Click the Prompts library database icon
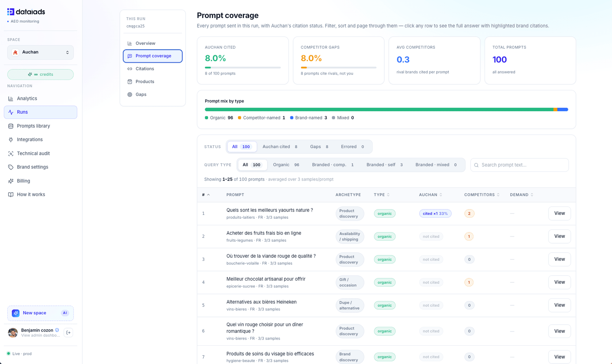This screenshot has width=612, height=364. pyautogui.click(x=11, y=126)
